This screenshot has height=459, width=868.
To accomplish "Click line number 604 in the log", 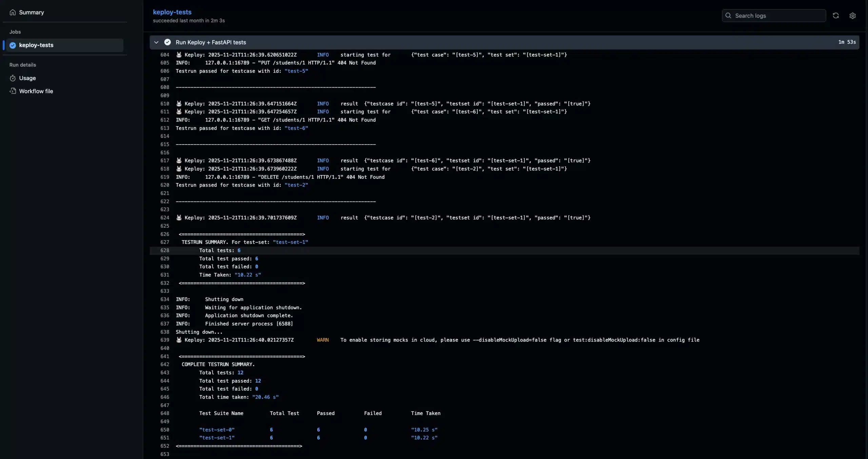I will (x=165, y=55).
